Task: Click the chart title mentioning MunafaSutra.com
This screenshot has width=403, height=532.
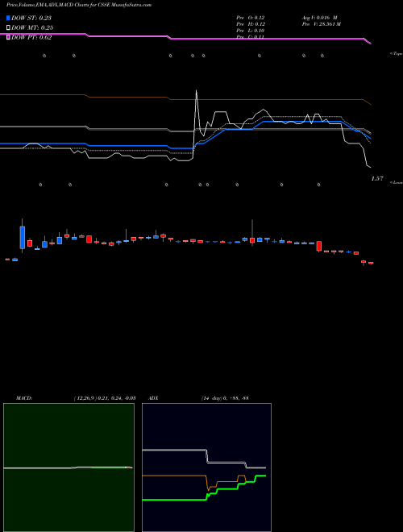Action: 79,5
